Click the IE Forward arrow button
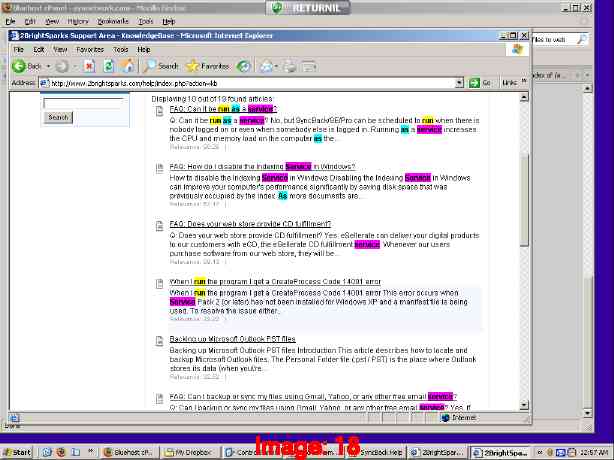Image resolution: width=614 pixels, height=460 pixels. coord(62,66)
